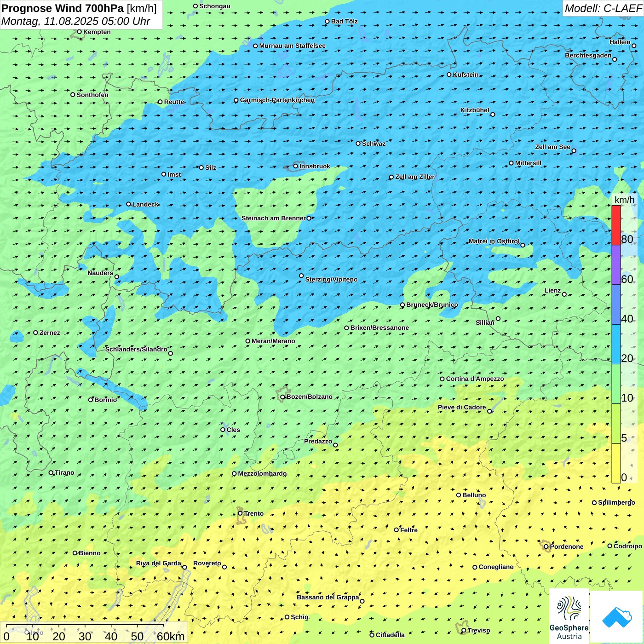The height and width of the screenshot is (644, 644).
Task: Click the 'Bienno' label
Action: pyautogui.click(x=89, y=553)
